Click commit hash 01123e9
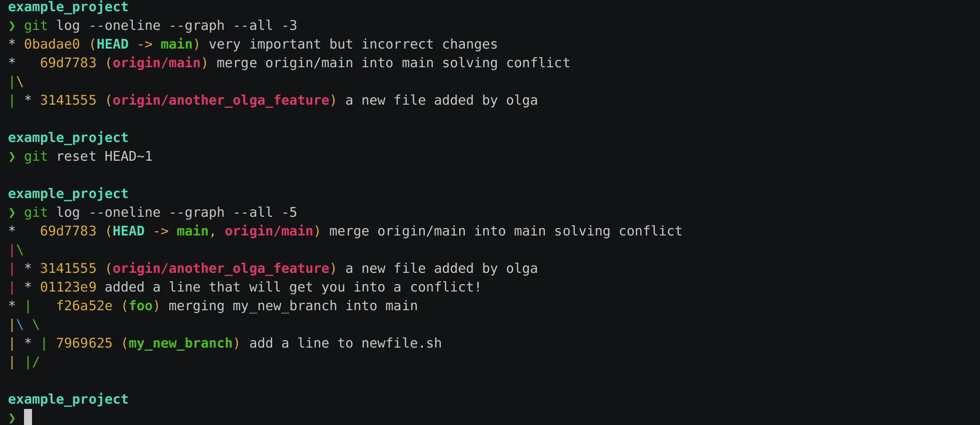Screen dimensions: 980x425 (68, 287)
